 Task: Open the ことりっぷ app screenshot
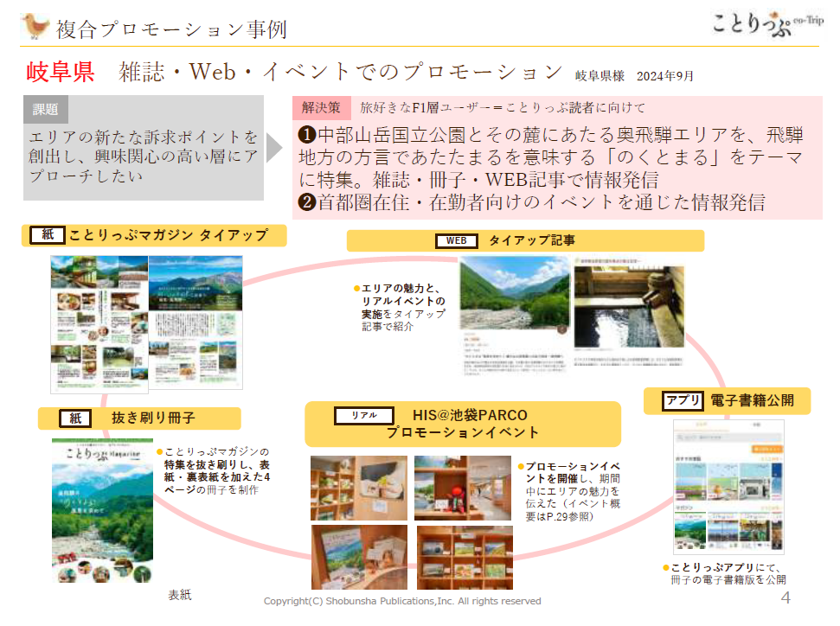[x=728, y=487]
